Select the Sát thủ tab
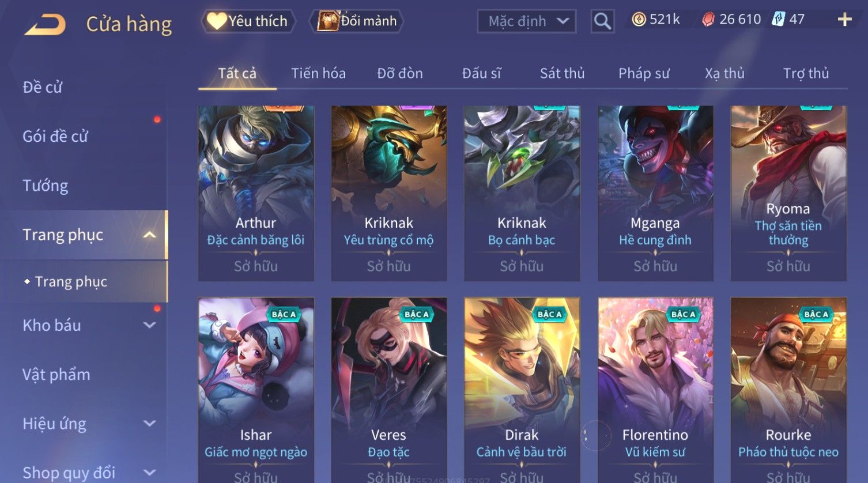The width and height of the screenshot is (868, 483). click(562, 73)
